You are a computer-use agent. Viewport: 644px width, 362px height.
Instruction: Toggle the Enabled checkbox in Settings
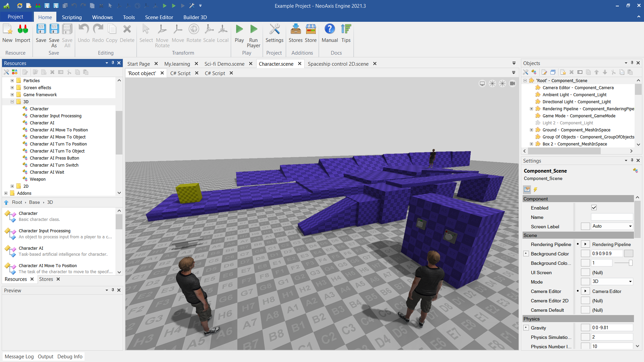594,208
